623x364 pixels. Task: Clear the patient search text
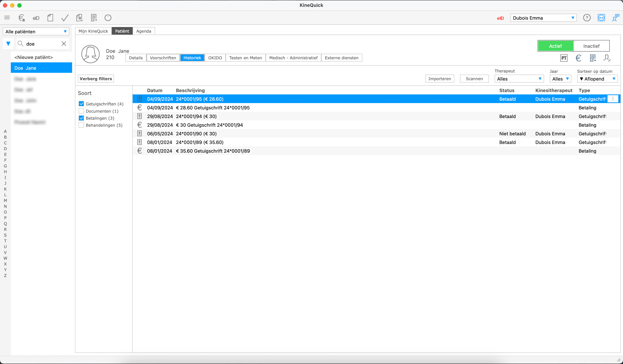click(64, 44)
